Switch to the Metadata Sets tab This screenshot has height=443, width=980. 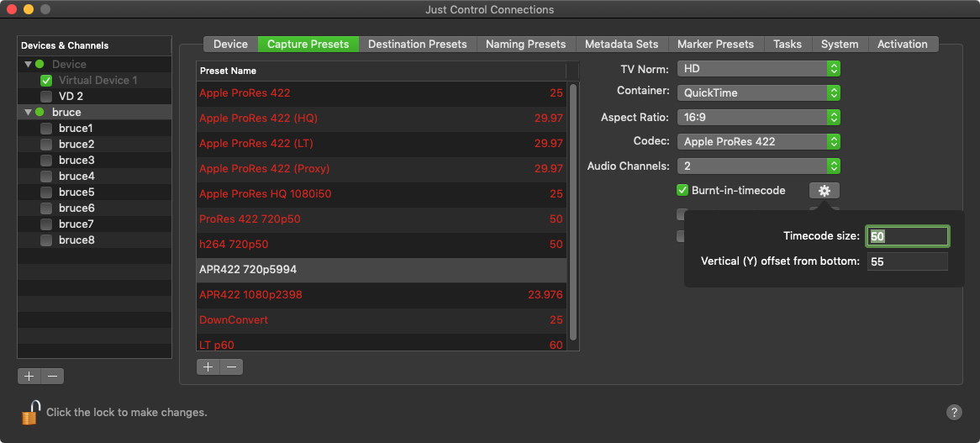coord(621,45)
